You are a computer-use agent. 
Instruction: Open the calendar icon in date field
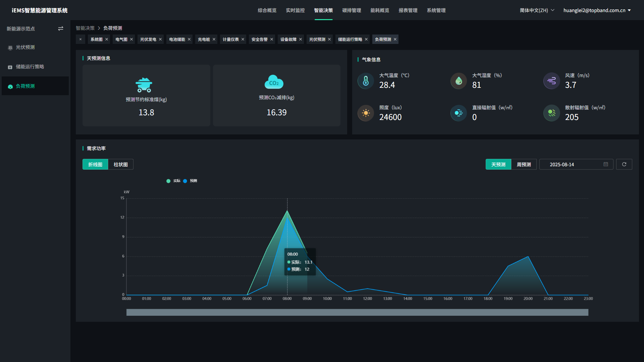[x=605, y=164]
